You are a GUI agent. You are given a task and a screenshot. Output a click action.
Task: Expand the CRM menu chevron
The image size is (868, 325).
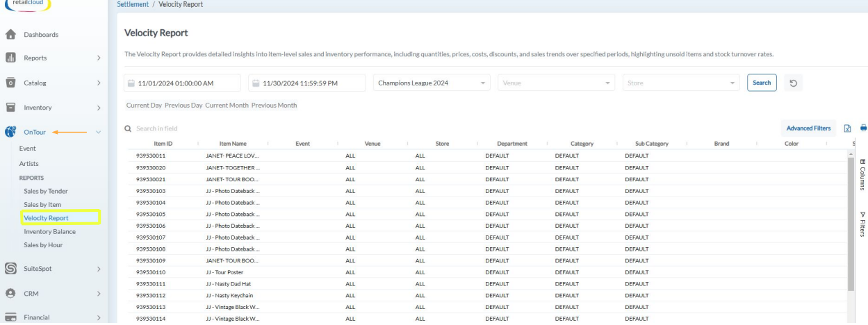[99, 294]
